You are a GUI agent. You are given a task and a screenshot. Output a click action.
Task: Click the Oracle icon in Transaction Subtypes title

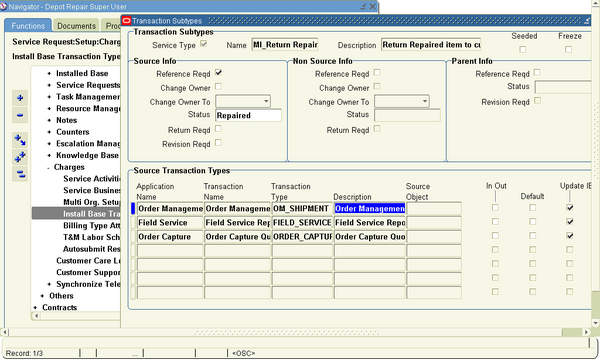pos(127,21)
